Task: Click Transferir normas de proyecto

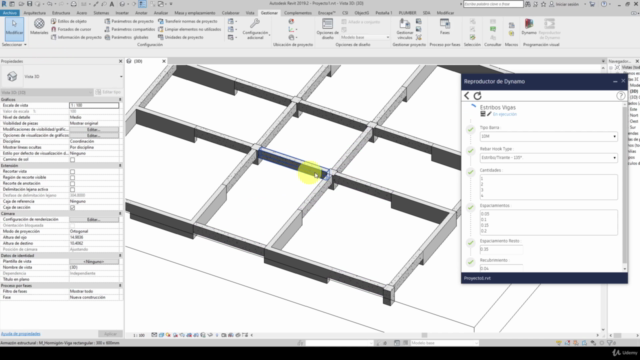Action: (x=187, y=21)
